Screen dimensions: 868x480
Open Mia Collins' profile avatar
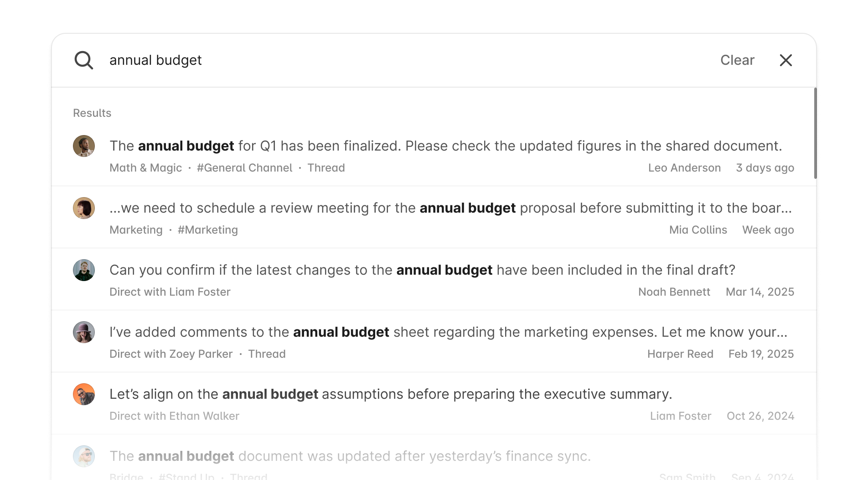84,208
